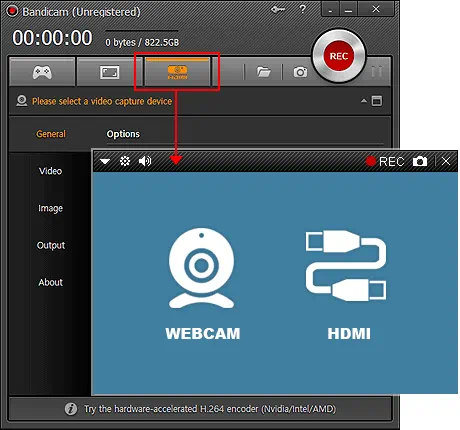Close the Bandicam main window
Image resolution: width=460 pixels, height=430 pixels.
pyautogui.click(x=376, y=9)
